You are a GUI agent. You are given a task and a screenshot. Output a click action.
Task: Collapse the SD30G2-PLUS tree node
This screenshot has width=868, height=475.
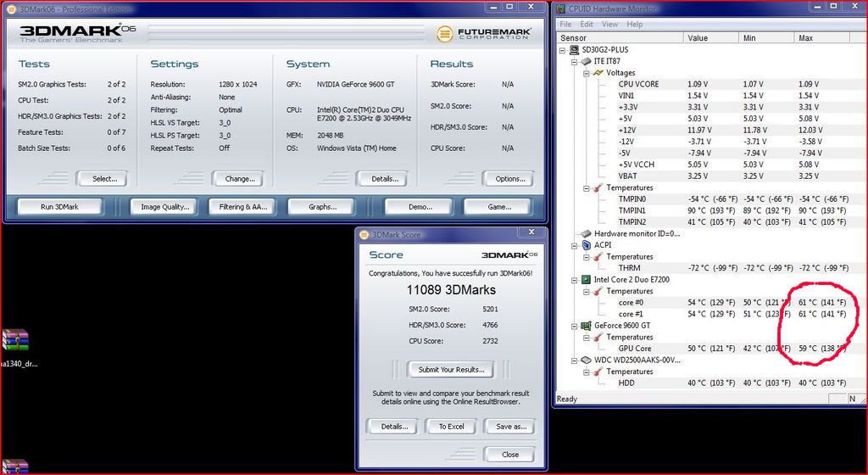(x=563, y=50)
